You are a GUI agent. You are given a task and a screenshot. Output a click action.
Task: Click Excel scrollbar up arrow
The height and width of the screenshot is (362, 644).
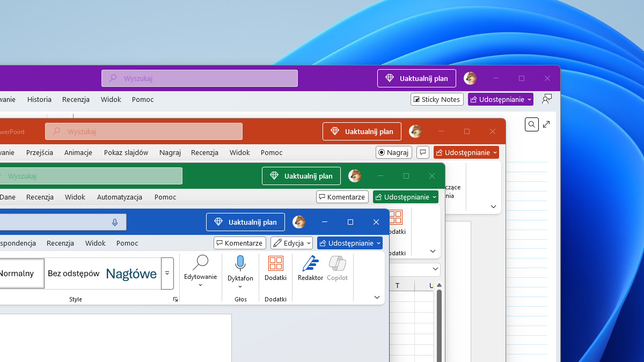point(439,285)
